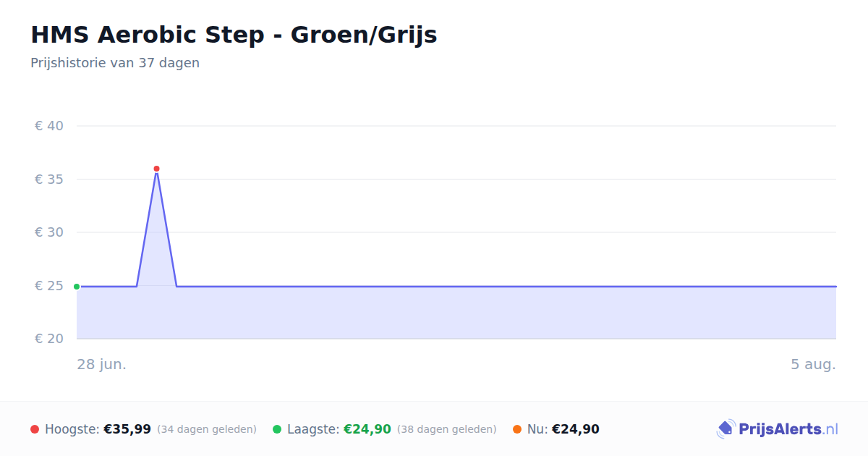This screenshot has height=456, width=868.
Task: Click the € 20 axis label
Action: [x=49, y=339]
